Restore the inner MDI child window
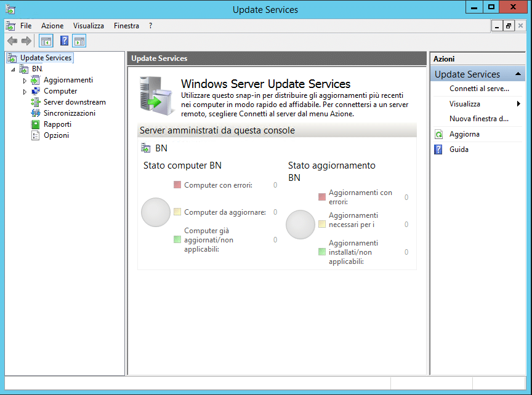Image resolution: width=532 pixels, height=395 pixels. click(x=508, y=26)
